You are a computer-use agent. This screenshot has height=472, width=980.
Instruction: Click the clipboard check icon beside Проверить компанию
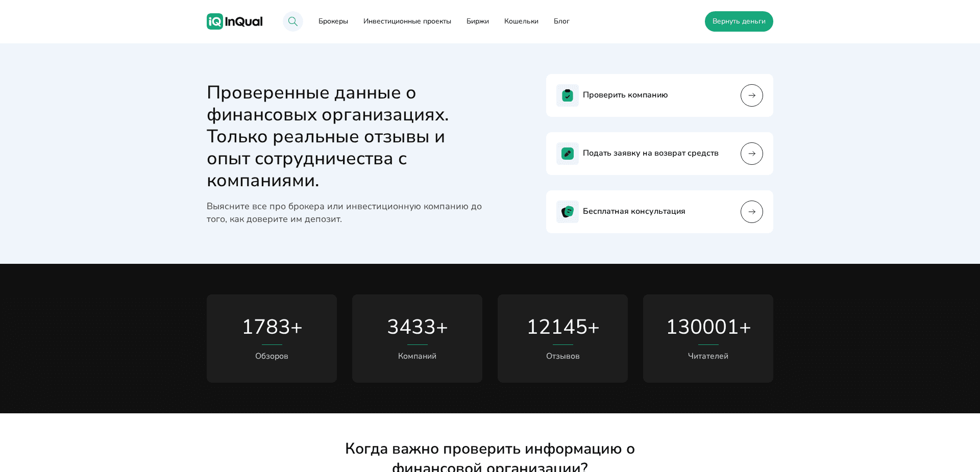coord(568,95)
